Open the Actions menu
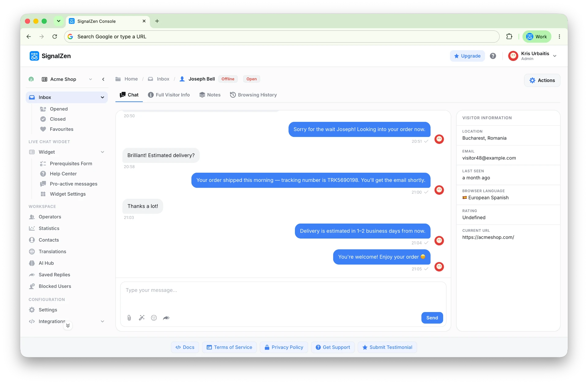The image size is (588, 384). point(542,80)
